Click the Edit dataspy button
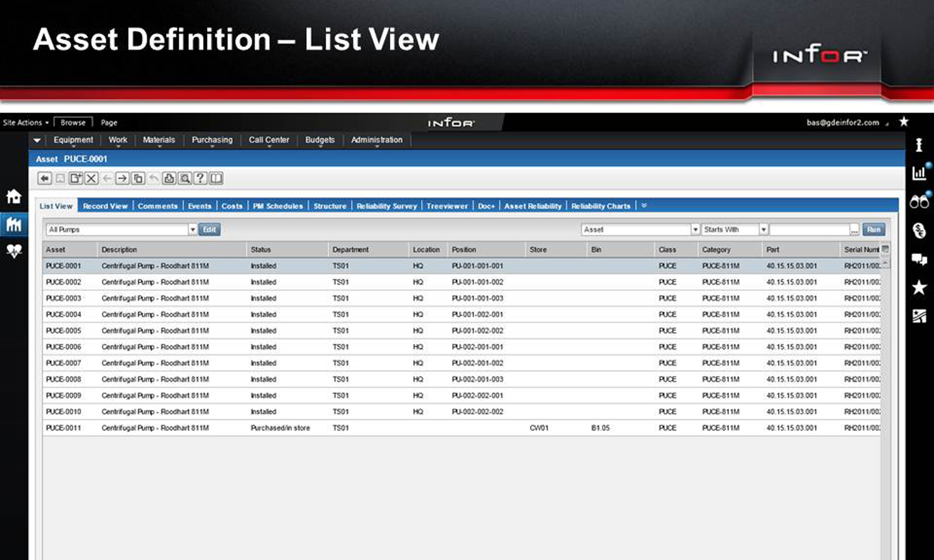934x560 pixels. (210, 229)
